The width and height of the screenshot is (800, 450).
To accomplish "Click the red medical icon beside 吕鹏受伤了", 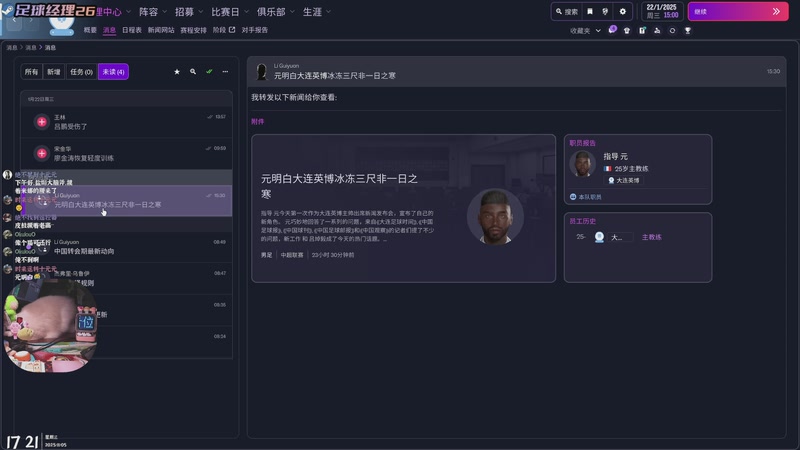I will click(42, 122).
